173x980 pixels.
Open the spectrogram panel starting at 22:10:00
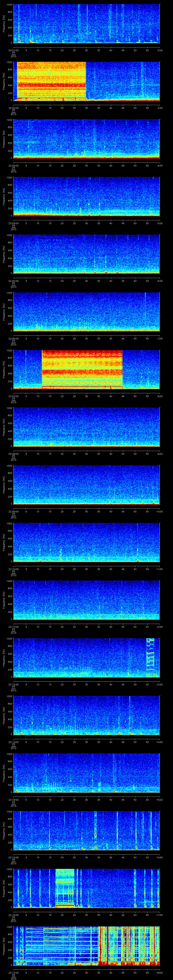pyautogui.click(x=87, y=542)
